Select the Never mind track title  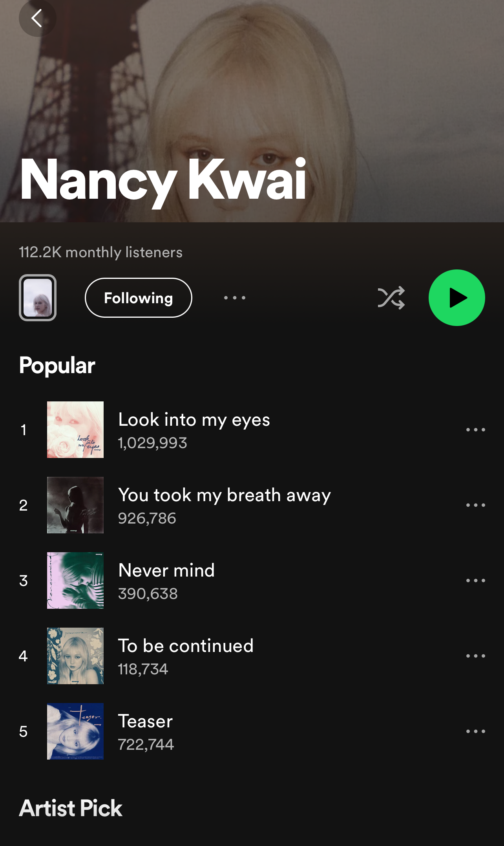[166, 570]
